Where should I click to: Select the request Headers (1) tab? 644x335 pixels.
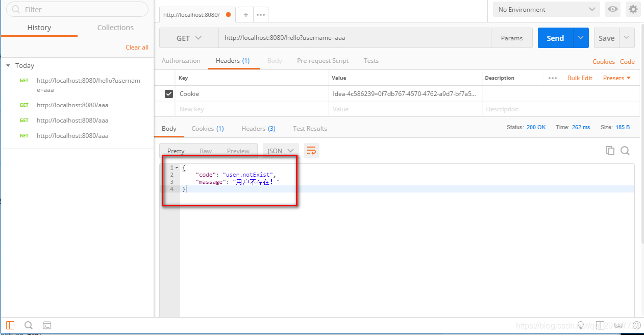point(233,61)
